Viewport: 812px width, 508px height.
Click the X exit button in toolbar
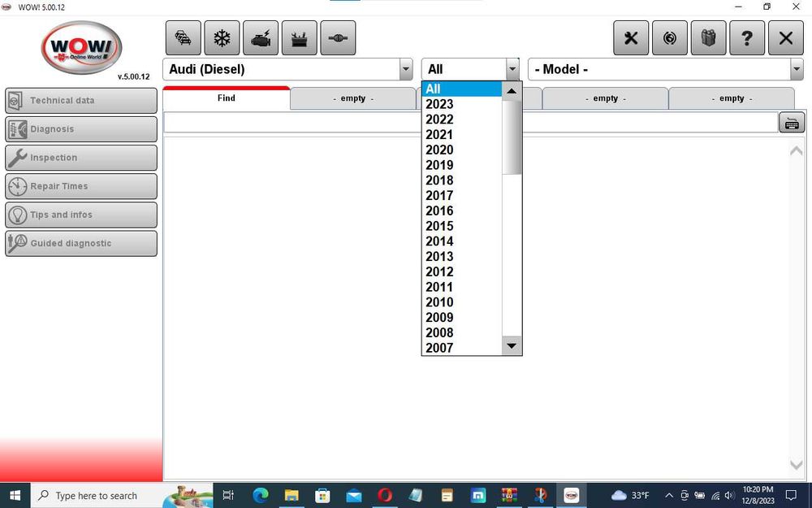pos(786,38)
